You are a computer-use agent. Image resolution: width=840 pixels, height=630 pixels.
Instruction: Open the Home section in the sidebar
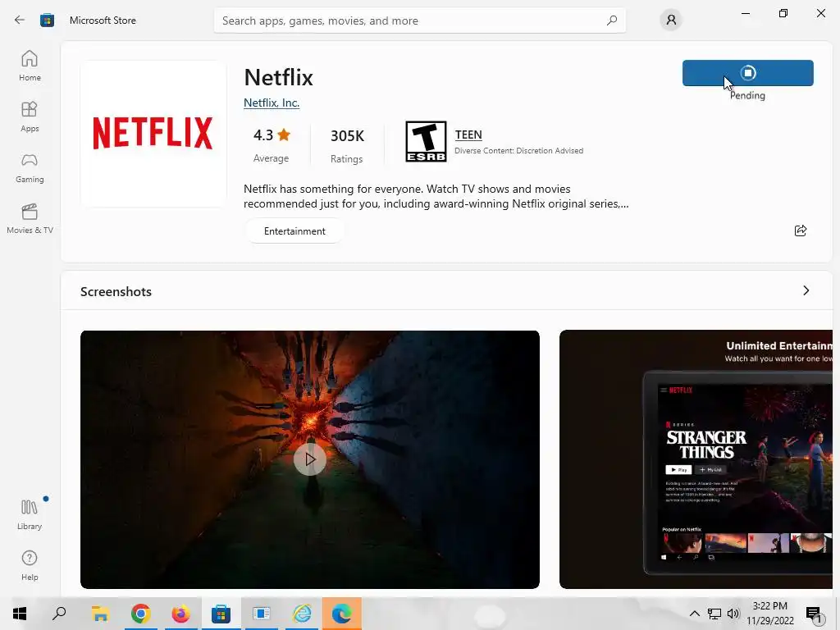pyautogui.click(x=30, y=66)
